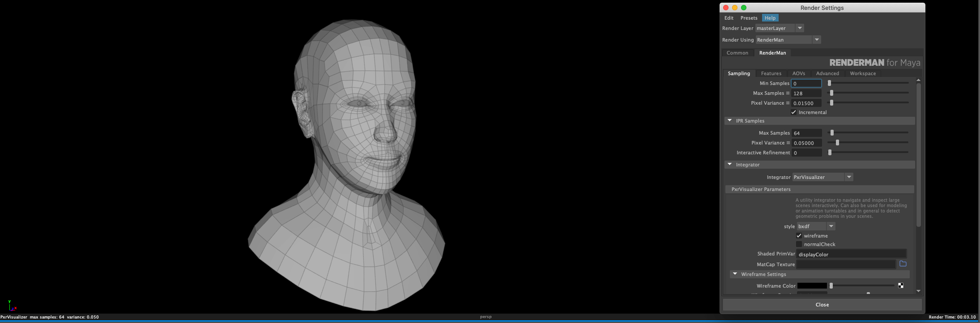This screenshot has width=980, height=323.
Task: Click the scroll down arrow in settings panel
Action: 918,291
